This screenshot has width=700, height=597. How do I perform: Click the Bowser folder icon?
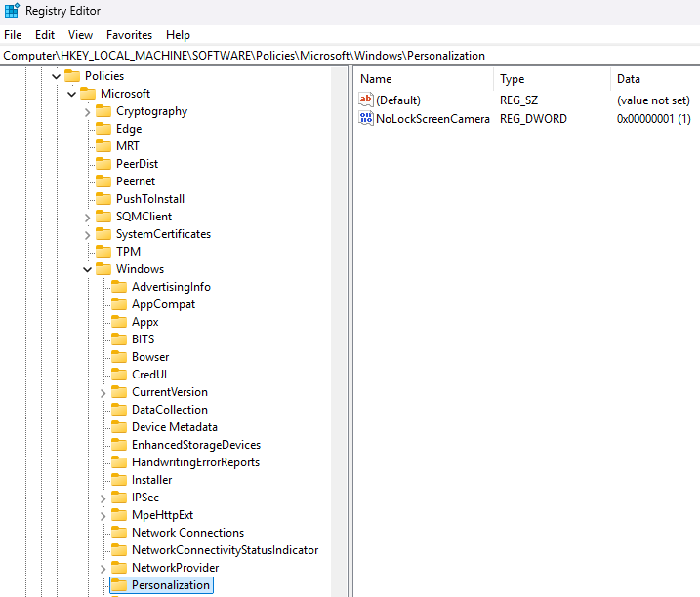(x=119, y=356)
